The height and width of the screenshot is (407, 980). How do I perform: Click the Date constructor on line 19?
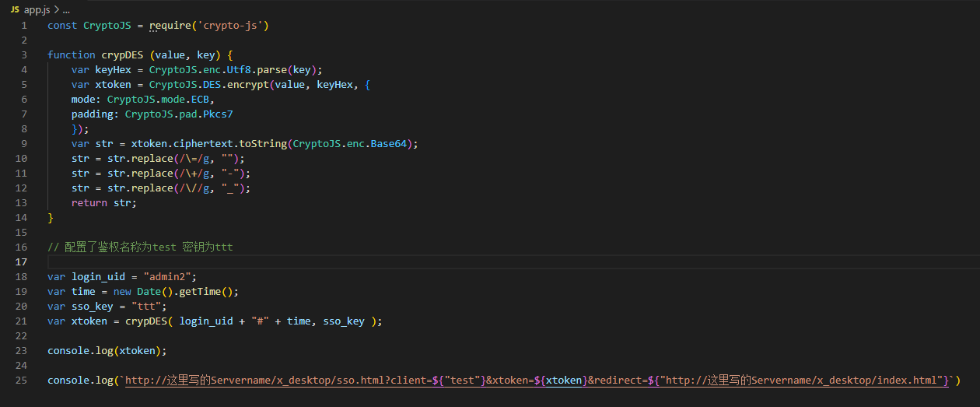tap(149, 292)
